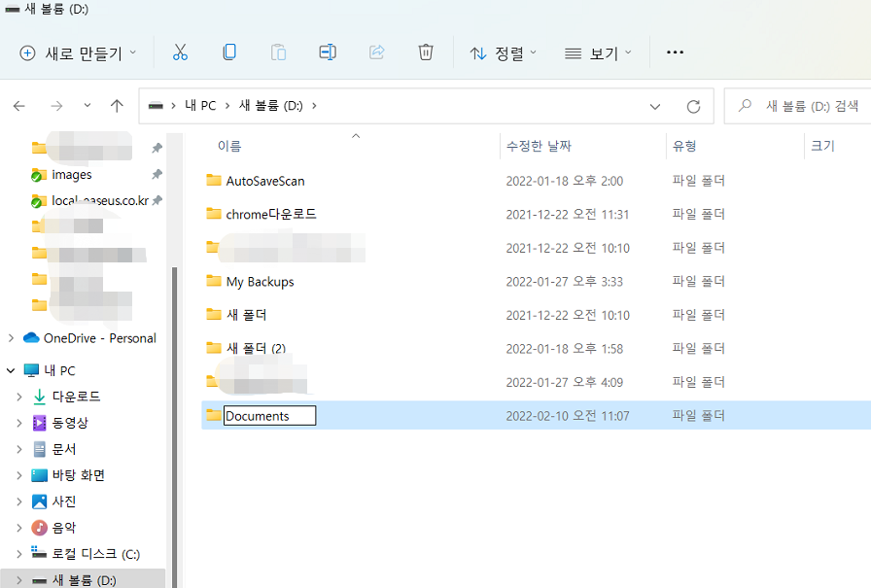Click the Refresh icon next to address bar

tap(693, 106)
